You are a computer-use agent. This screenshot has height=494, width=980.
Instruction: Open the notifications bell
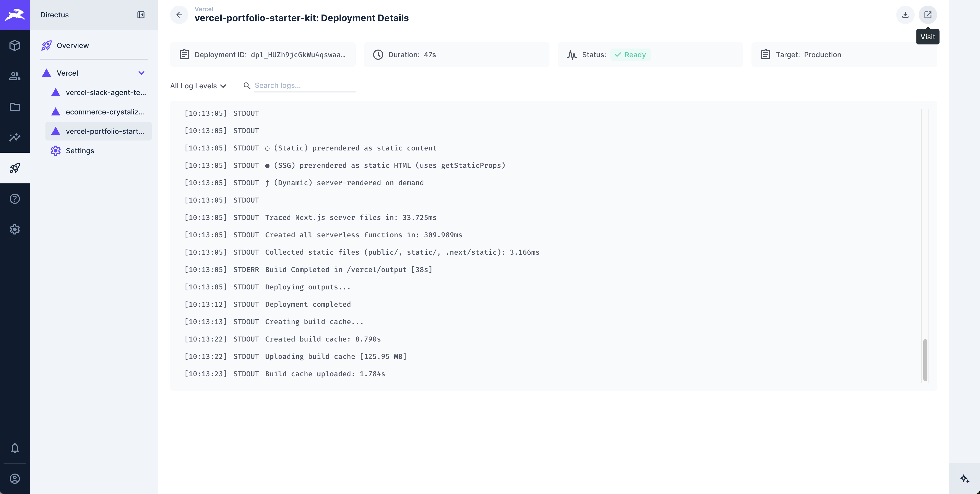click(15, 448)
